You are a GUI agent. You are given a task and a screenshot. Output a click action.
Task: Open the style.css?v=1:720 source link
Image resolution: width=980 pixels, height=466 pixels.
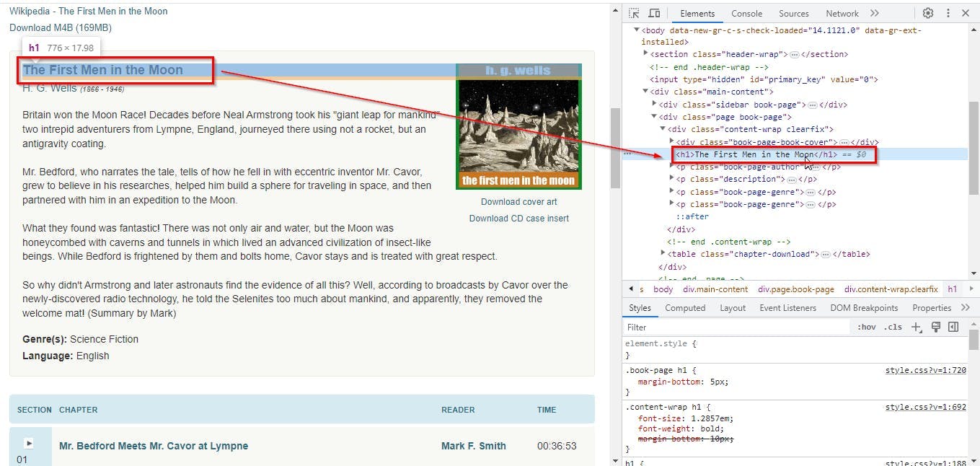(x=925, y=370)
